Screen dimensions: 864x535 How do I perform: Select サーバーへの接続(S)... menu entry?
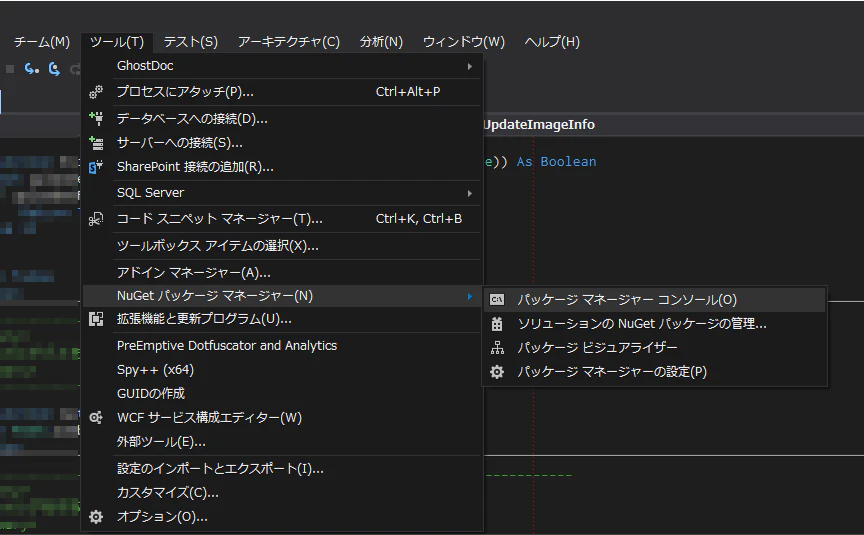[x=282, y=143]
